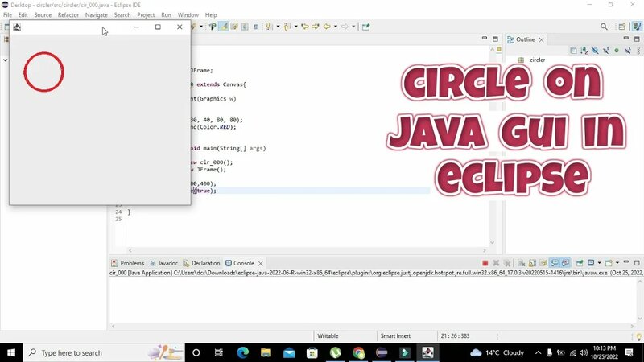Open the Open Console dropdown arrow

tap(617, 263)
